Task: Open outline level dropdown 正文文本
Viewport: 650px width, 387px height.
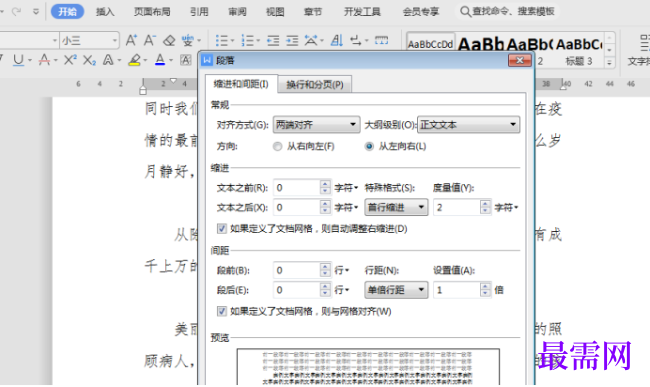Action: [468, 124]
